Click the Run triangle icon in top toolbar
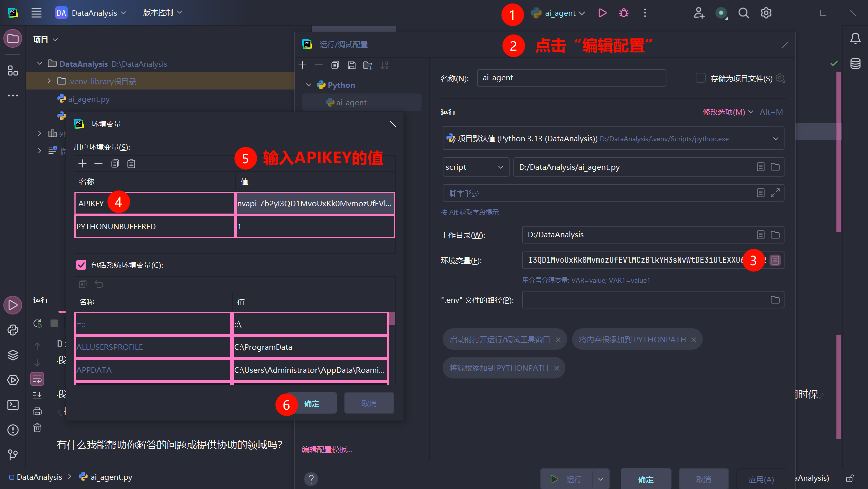868x489 pixels. point(602,13)
